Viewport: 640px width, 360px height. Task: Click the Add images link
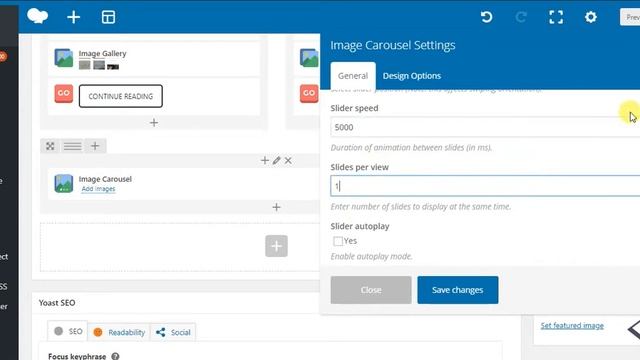coord(98,189)
